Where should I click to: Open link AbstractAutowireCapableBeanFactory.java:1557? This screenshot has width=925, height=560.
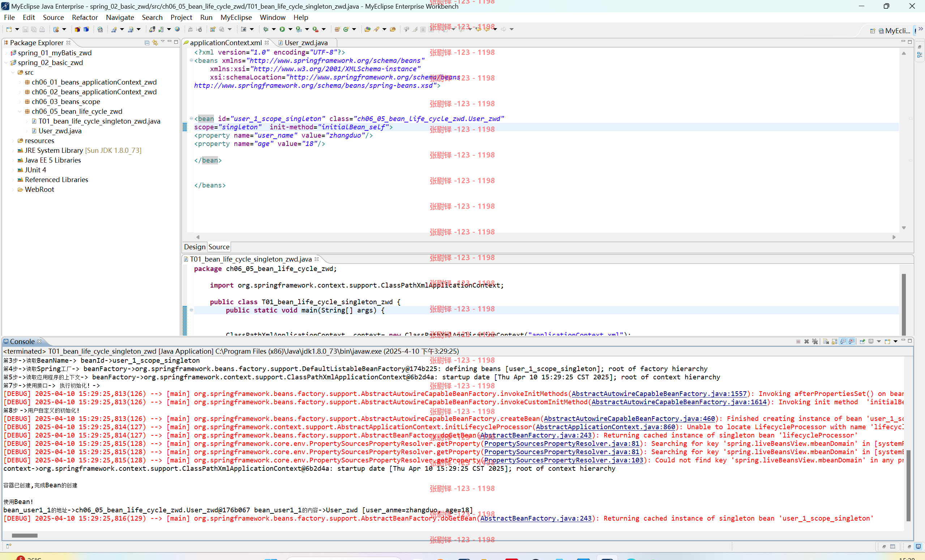[659, 393]
